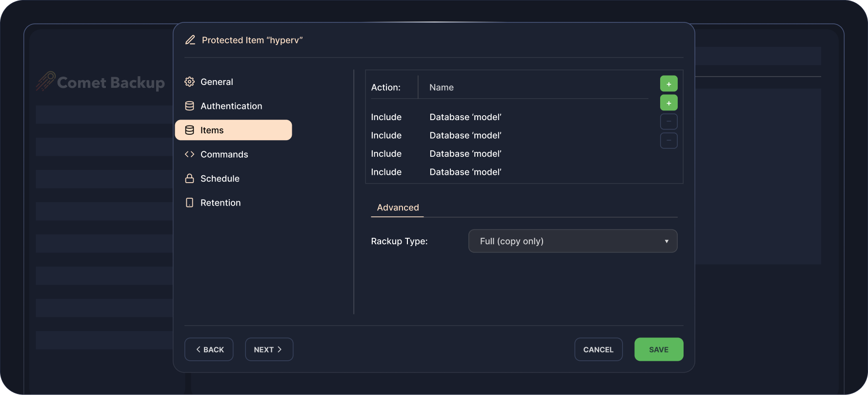
Task: Click the code brackets icon for Commands
Action: tap(190, 154)
